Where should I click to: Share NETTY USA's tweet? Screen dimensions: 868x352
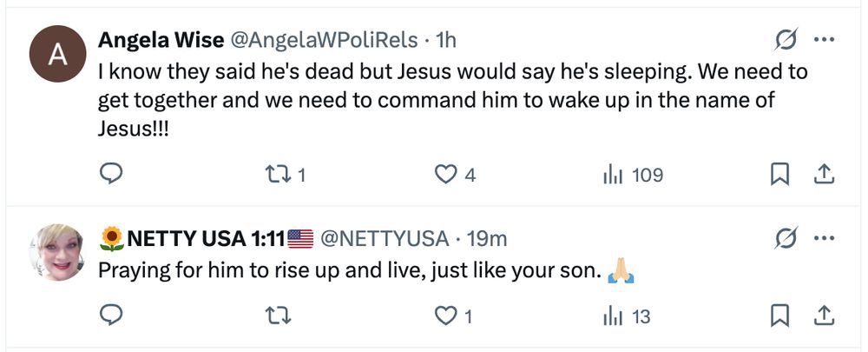point(822,315)
